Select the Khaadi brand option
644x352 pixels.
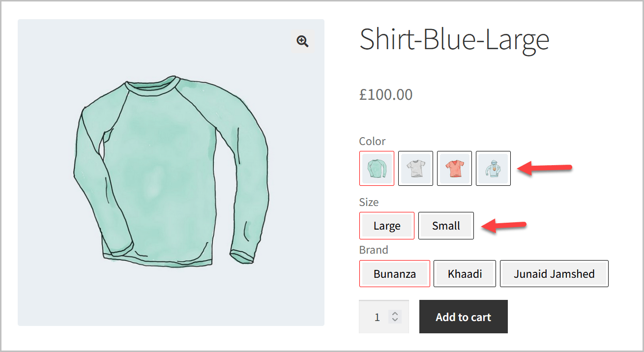(465, 274)
